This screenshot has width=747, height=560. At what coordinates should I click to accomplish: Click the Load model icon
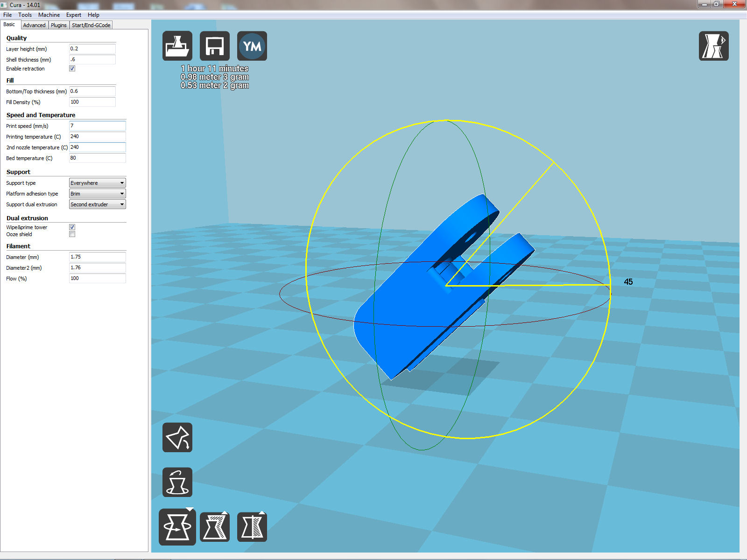pyautogui.click(x=177, y=46)
